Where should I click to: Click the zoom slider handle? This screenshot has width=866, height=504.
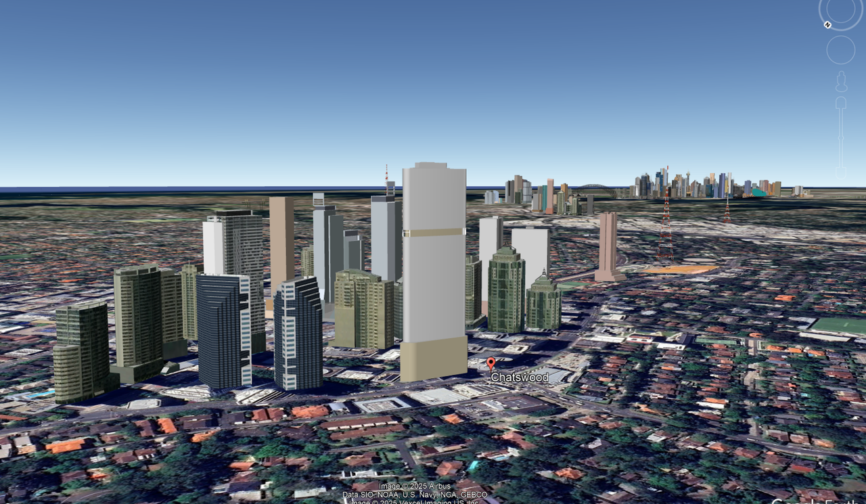(x=841, y=138)
